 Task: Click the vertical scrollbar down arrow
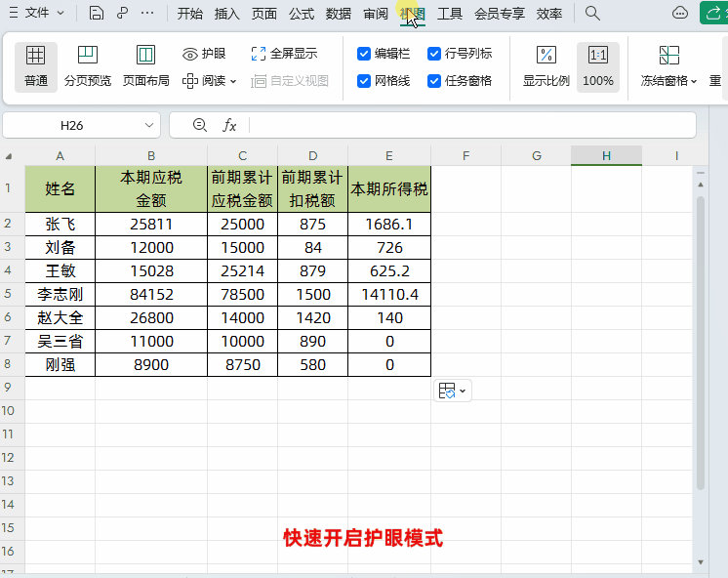pos(701,562)
